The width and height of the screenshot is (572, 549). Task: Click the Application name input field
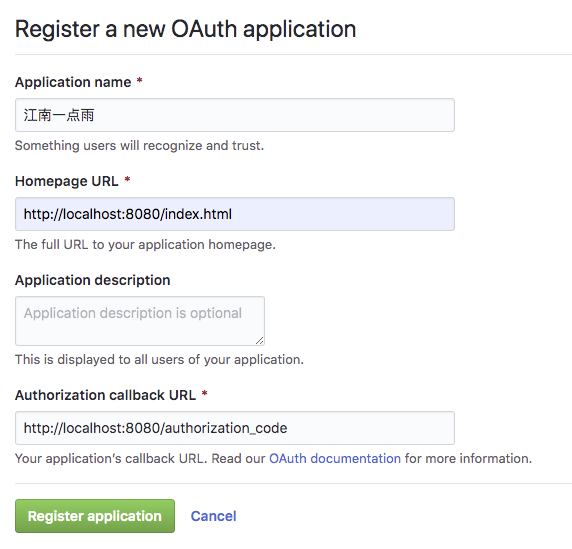coord(235,115)
